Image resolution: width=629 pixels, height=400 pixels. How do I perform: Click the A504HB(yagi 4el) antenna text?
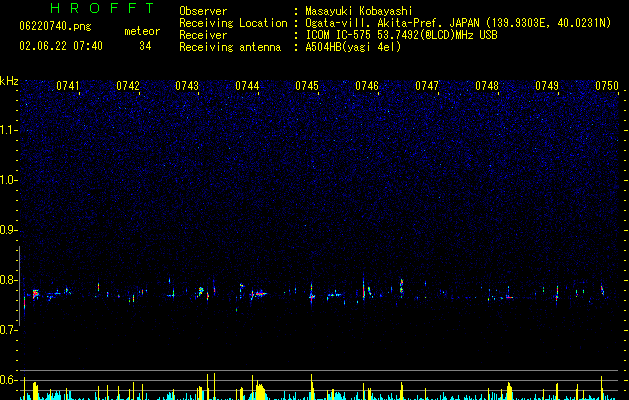(353, 47)
